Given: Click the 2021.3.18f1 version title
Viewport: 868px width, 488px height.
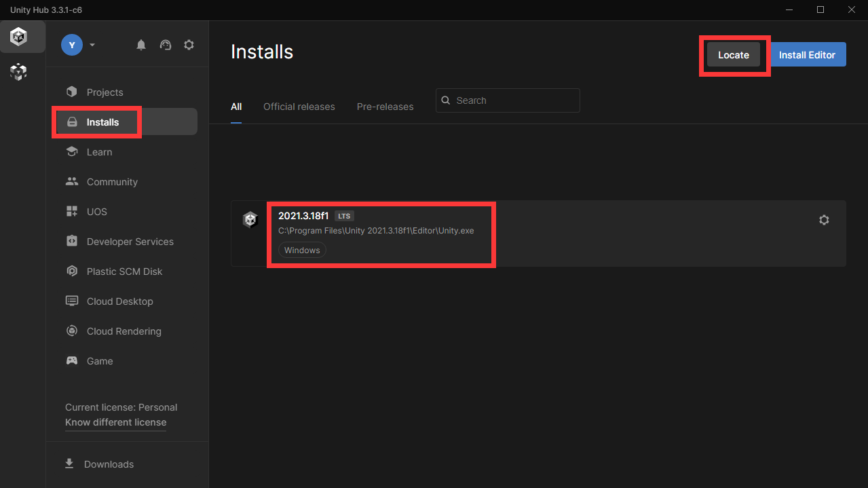Looking at the screenshot, I should [303, 216].
